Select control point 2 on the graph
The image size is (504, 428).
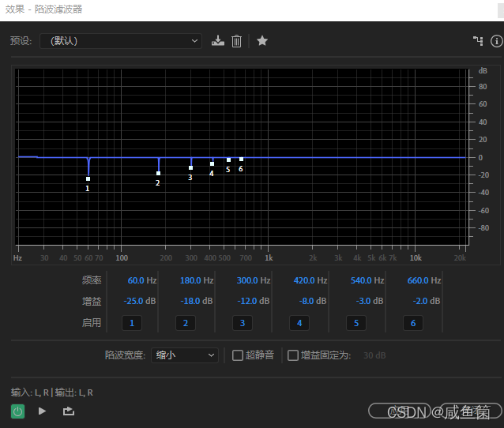pos(158,173)
